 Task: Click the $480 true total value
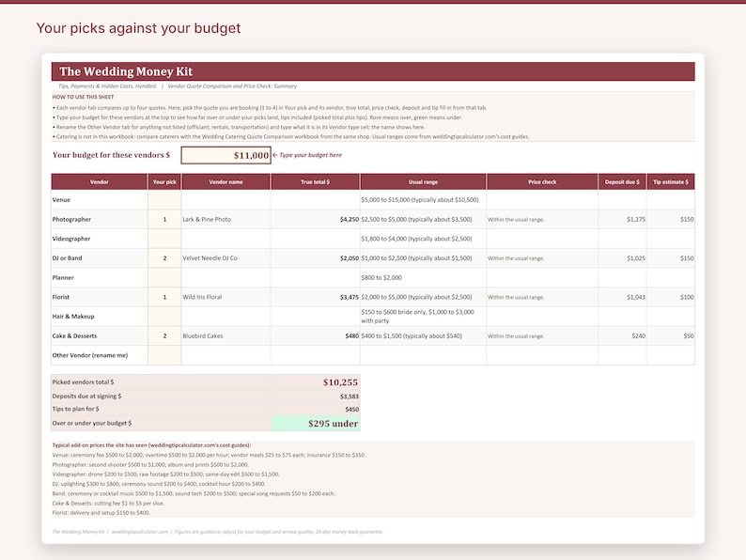click(x=352, y=335)
